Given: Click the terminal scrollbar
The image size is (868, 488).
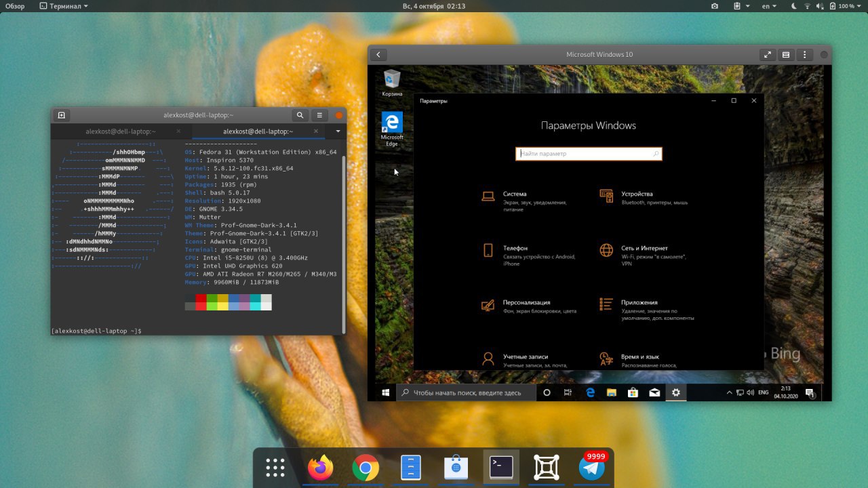Looking at the screenshot, I should 344,244.
